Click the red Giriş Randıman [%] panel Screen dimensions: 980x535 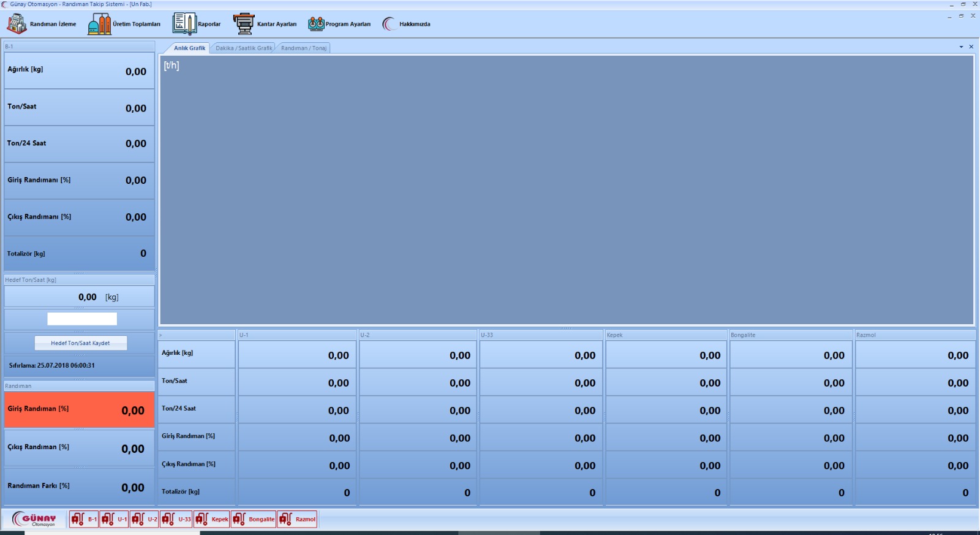79,409
